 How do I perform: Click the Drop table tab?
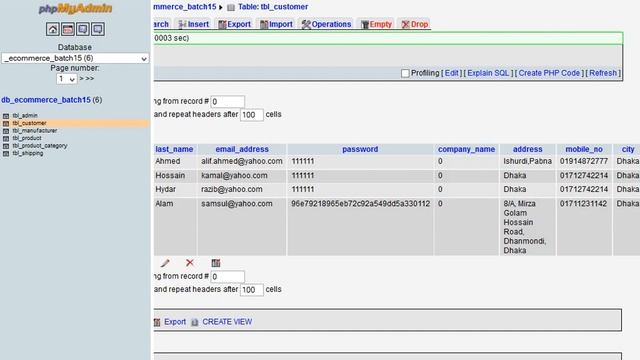[415, 24]
